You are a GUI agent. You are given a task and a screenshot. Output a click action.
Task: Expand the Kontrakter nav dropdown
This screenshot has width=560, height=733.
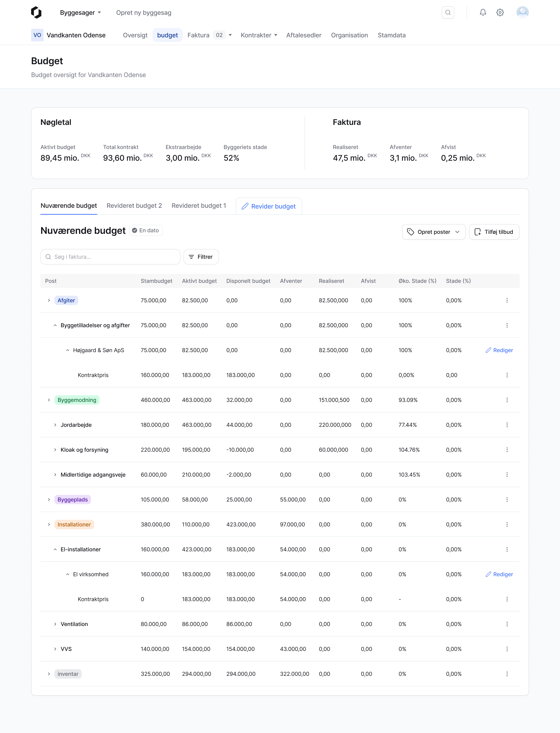(x=259, y=35)
